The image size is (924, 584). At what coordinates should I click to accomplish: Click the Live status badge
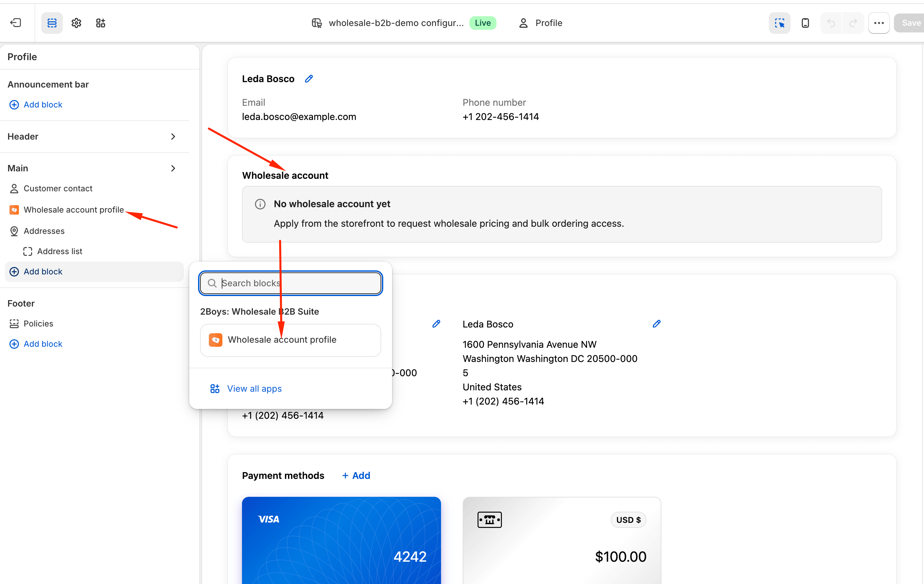click(x=483, y=23)
